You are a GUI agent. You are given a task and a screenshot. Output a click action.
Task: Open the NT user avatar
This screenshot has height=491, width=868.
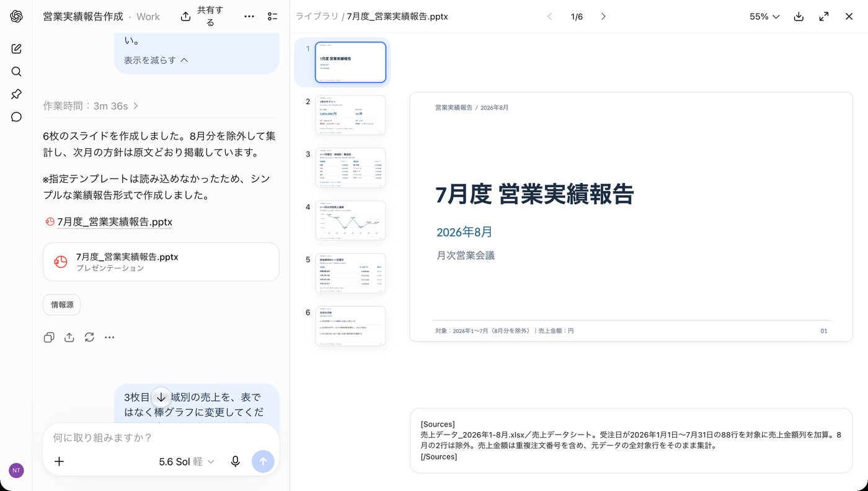(16, 471)
